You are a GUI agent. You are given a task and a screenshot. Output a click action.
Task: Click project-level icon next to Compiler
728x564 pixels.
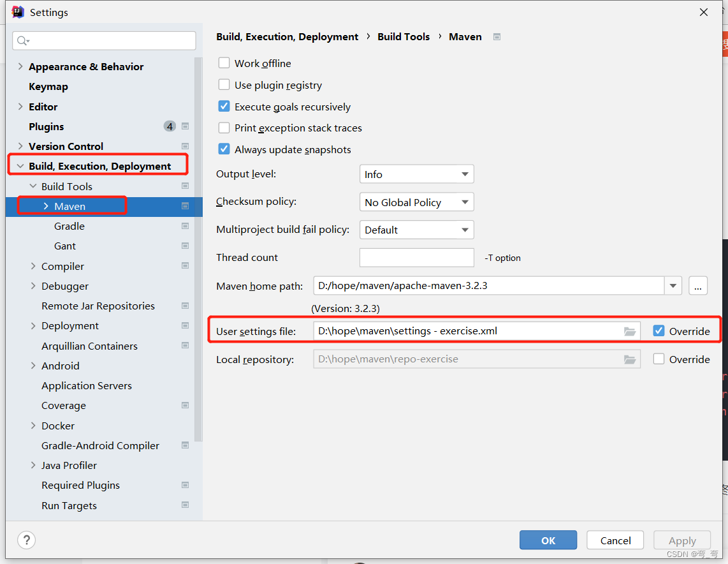[x=186, y=266]
